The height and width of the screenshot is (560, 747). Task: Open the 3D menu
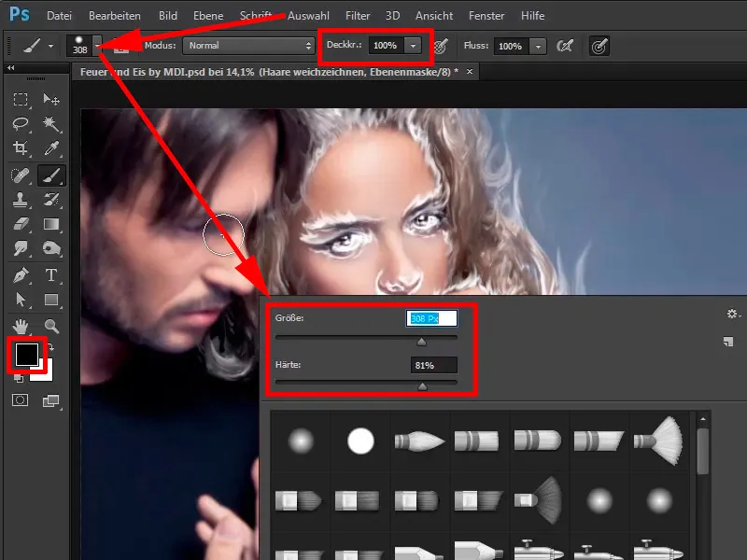coord(392,16)
